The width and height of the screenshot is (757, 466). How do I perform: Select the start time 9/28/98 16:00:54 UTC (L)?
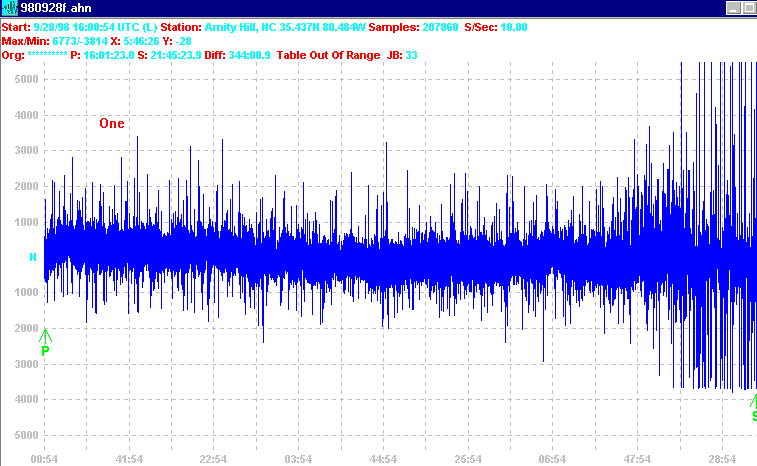(95, 27)
